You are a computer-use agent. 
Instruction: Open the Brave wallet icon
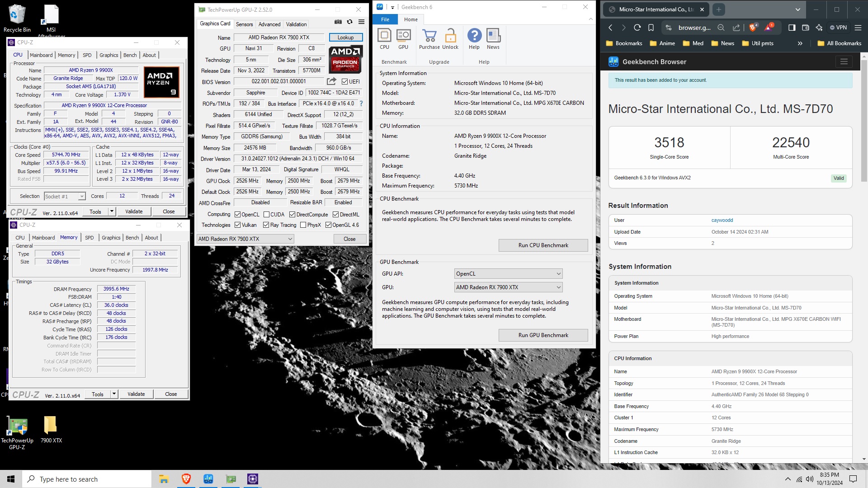tap(805, 28)
